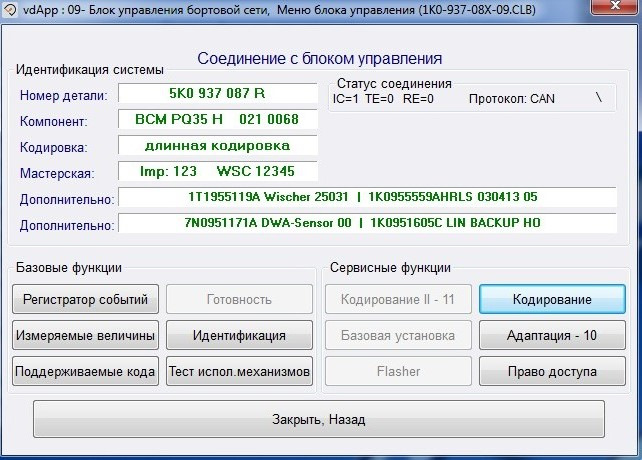Click the Кодировка label
This screenshot has height=460, width=642.
tap(54, 147)
